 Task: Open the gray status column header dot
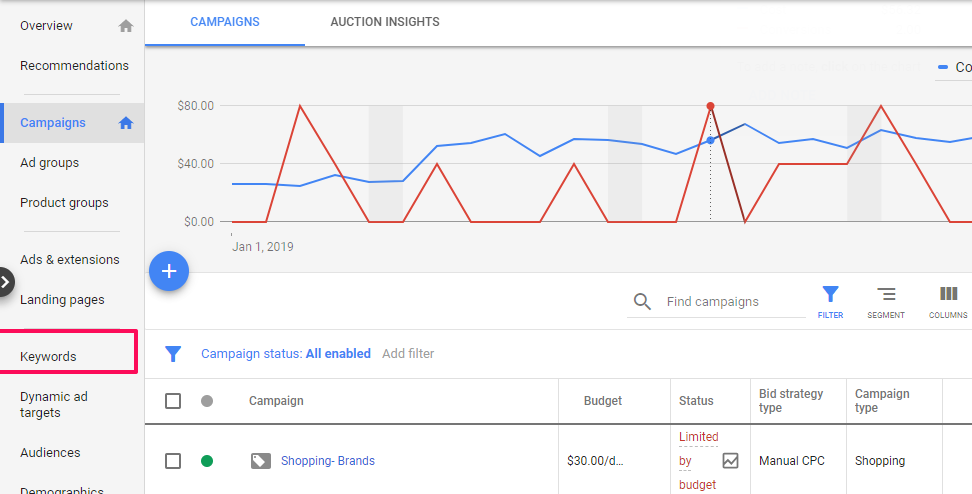click(207, 401)
